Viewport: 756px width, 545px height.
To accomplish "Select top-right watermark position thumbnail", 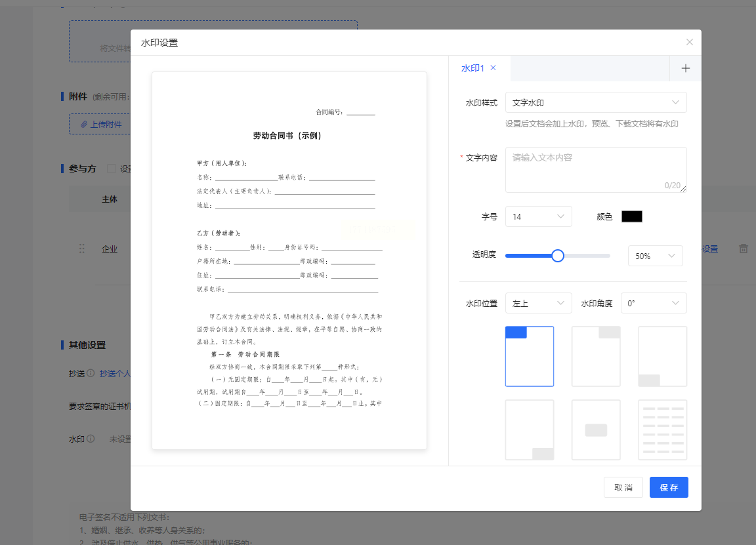I will (596, 356).
